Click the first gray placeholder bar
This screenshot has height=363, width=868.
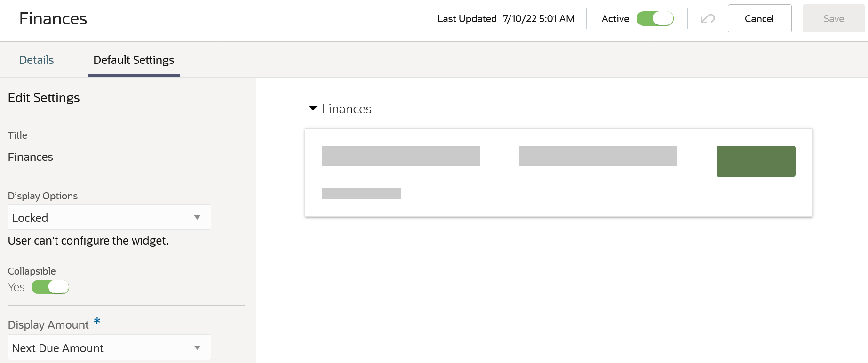pos(401,156)
